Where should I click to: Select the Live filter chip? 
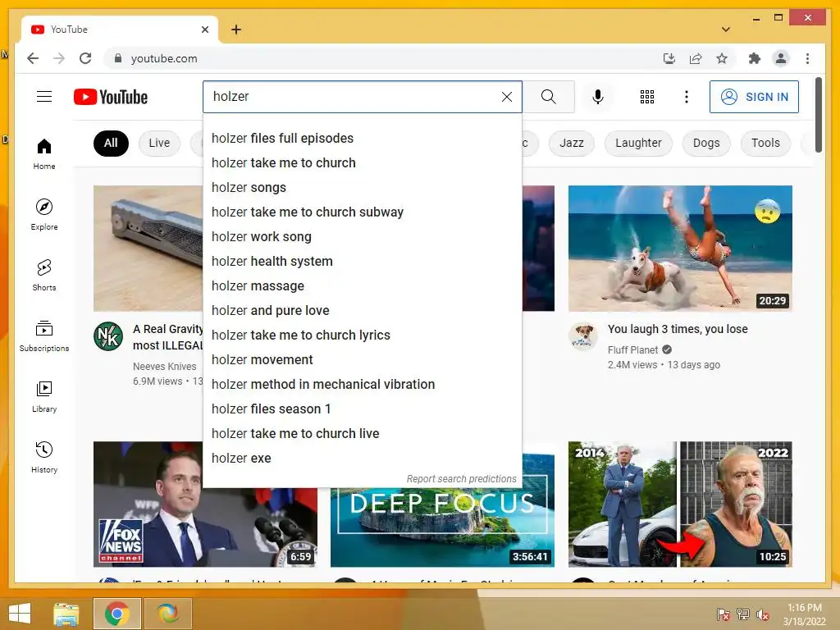point(159,143)
